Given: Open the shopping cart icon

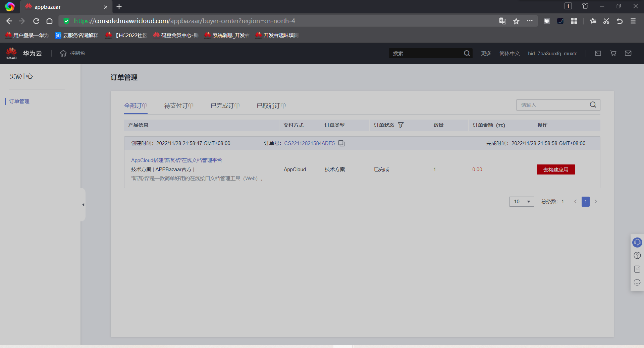Looking at the screenshot, I should tap(613, 53).
